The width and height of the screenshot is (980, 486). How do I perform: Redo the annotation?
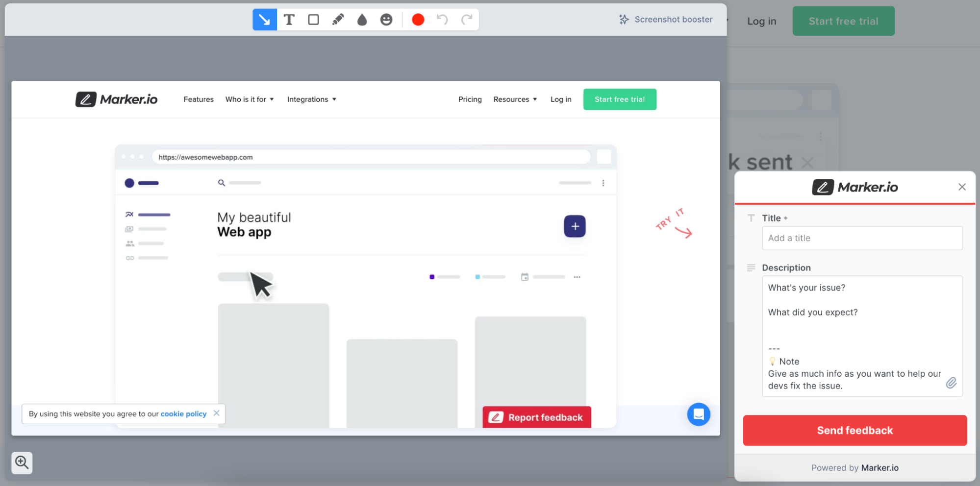(x=467, y=20)
